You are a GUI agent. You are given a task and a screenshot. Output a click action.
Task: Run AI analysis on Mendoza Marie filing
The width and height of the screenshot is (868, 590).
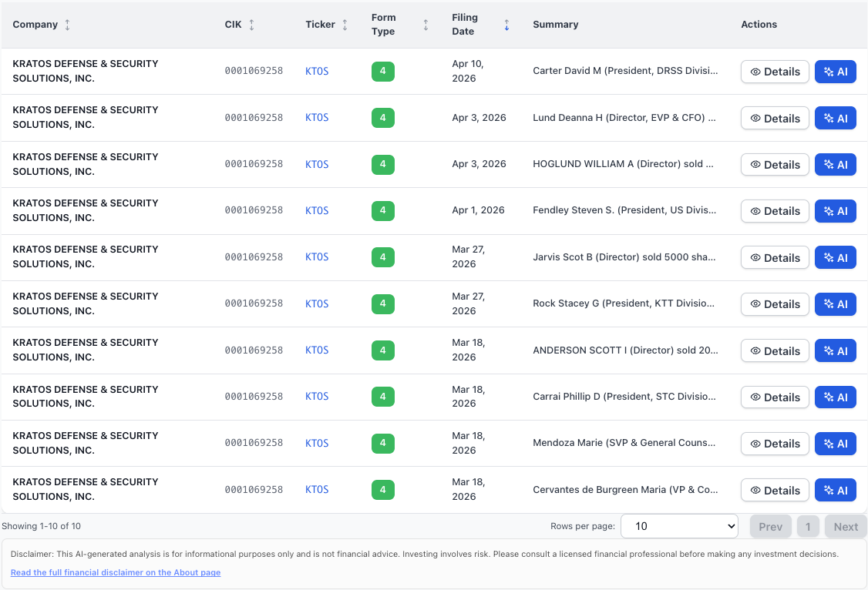point(836,444)
